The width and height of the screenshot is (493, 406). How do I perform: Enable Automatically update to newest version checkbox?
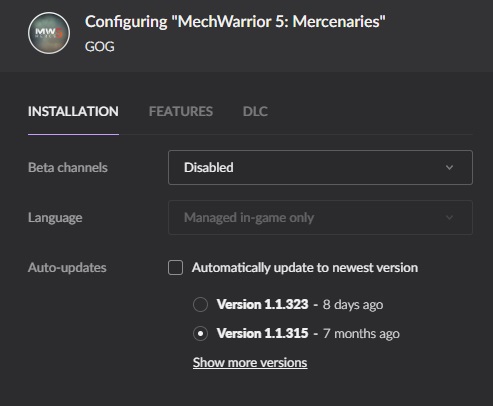pyautogui.click(x=175, y=267)
